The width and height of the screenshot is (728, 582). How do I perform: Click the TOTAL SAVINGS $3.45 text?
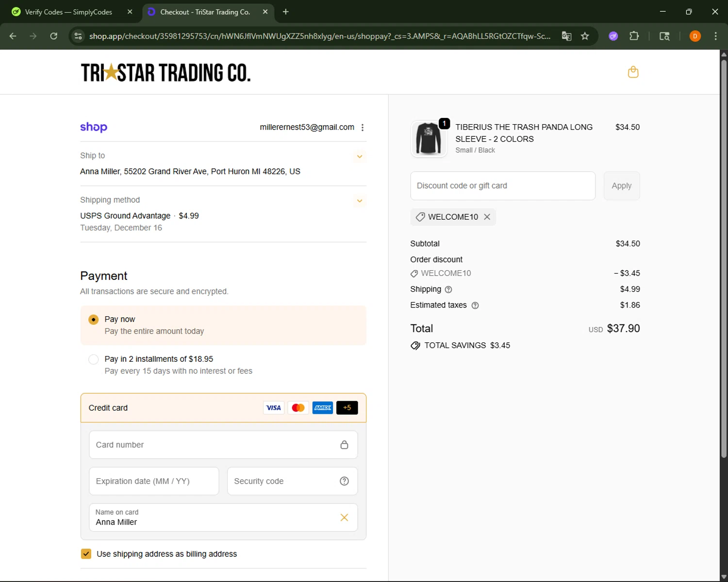click(x=467, y=345)
